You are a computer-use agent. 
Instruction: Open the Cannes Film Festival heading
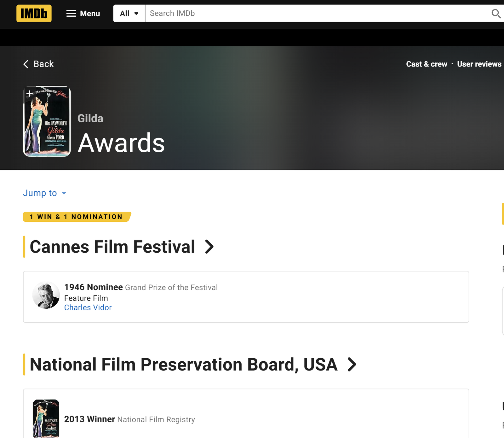112,247
